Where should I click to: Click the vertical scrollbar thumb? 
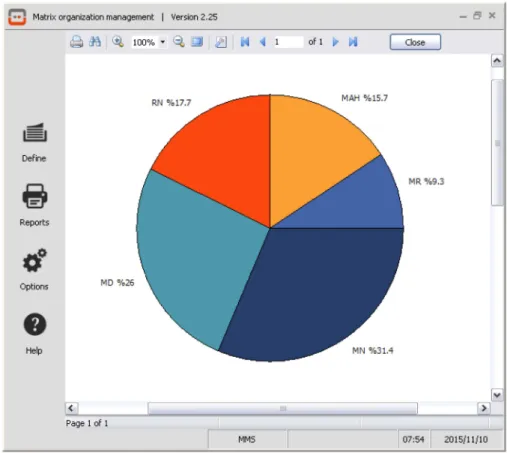(x=497, y=143)
